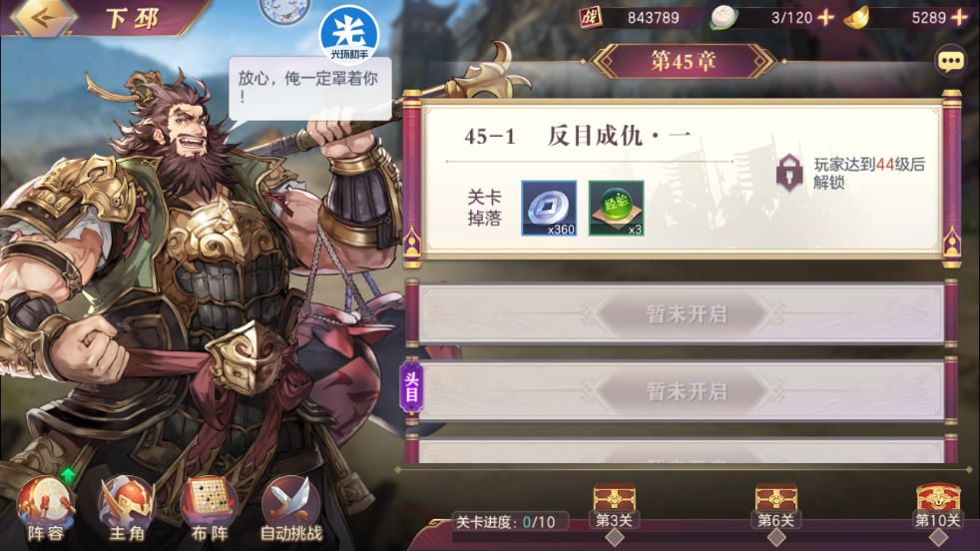Open the 第10关 treasure chest
Screen dimensions: 980x551
tap(937, 505)
